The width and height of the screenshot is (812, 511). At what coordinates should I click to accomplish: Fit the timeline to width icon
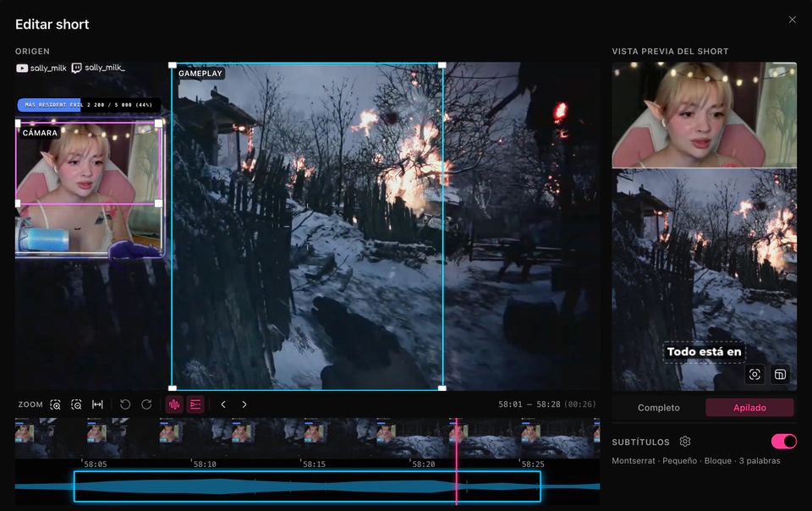(x=97, y=405)
